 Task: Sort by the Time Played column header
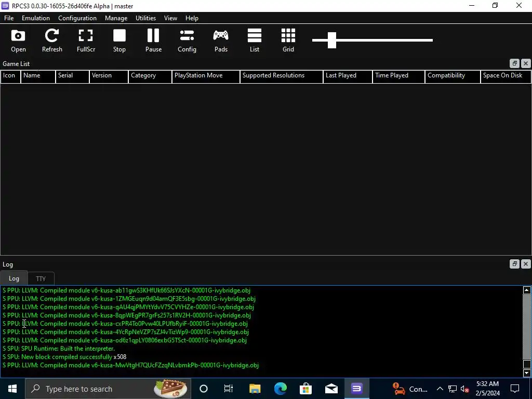pos(398,76)
